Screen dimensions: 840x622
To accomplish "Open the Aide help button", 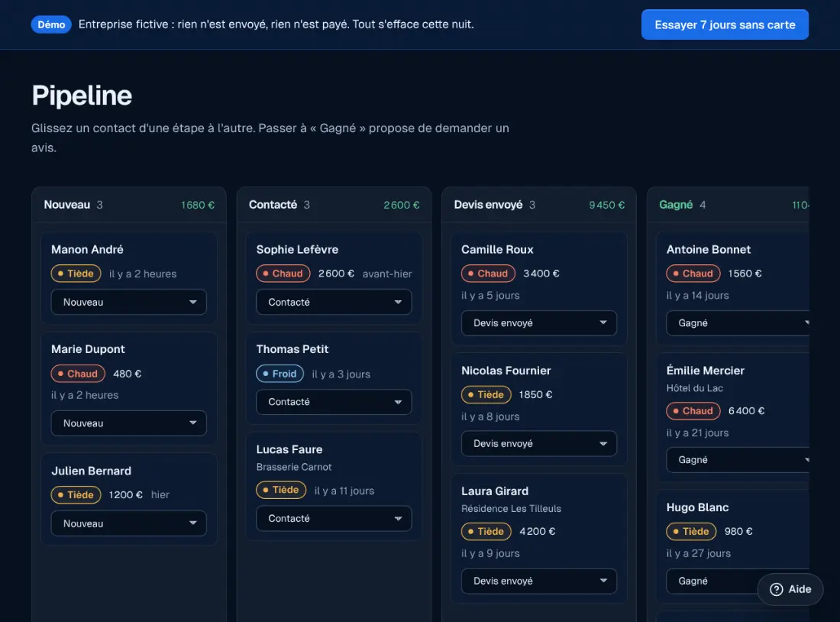I will (x=790, y=588).
